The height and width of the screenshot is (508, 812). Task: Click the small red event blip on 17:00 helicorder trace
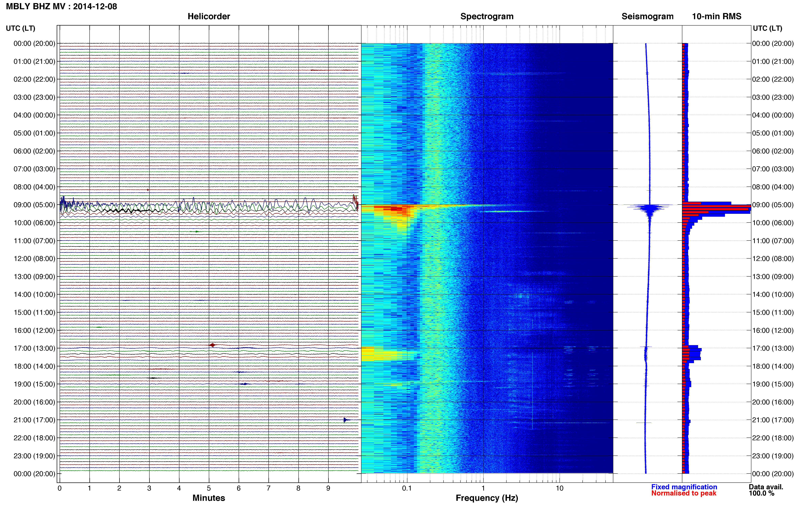(212, 345)
